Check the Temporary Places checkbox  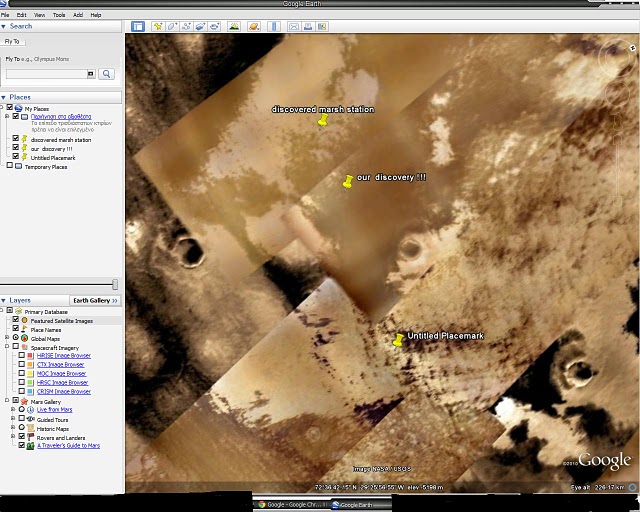pyautogui.click(x=10, y=165)
